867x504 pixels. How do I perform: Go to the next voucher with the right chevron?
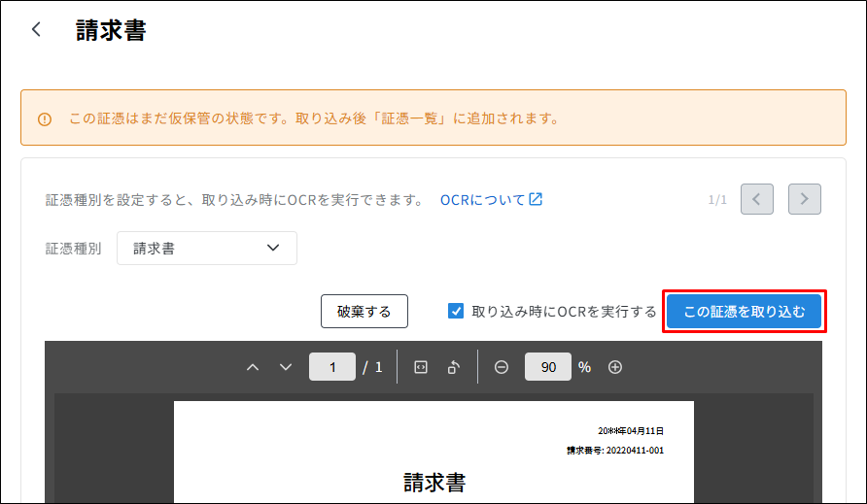804,199
